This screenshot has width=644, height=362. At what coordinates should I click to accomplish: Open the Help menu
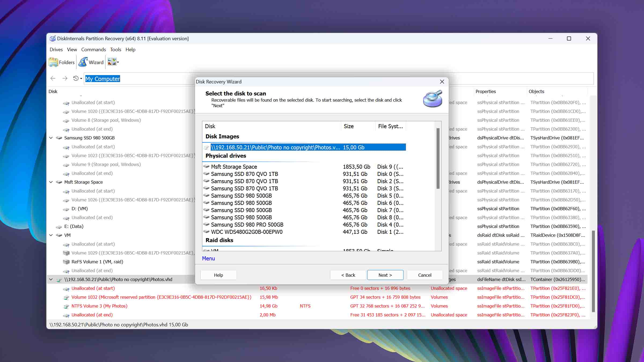click(x=130, y=50)
